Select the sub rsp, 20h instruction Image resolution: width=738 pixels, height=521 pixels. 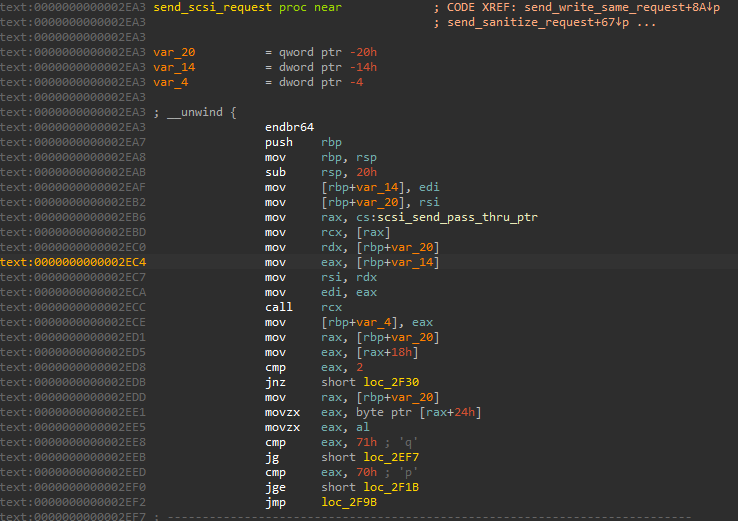[321, 172]
